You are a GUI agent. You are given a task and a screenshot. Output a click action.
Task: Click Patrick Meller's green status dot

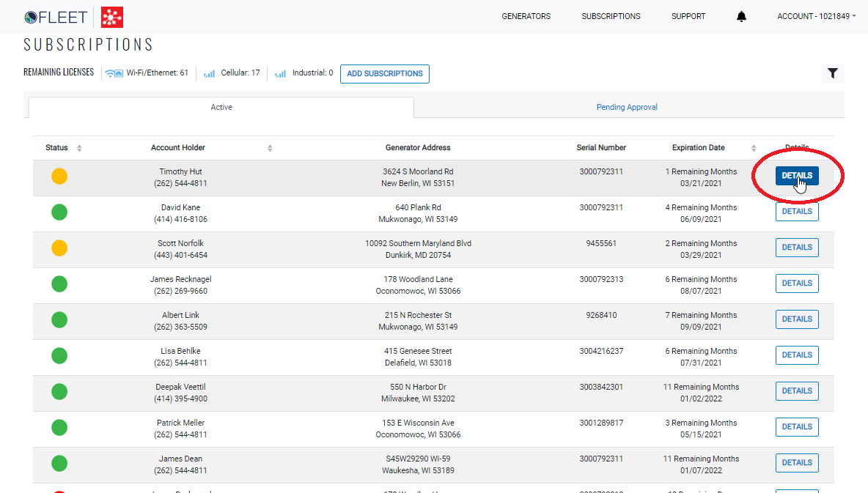[x=59, y=428]
